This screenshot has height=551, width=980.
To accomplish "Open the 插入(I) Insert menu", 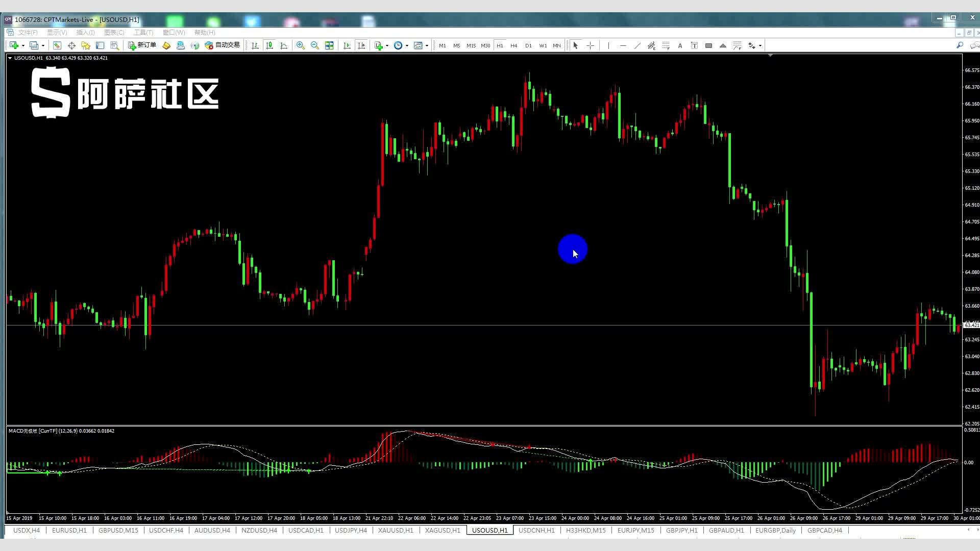I will pyautogui.click(x=85, y=32).
